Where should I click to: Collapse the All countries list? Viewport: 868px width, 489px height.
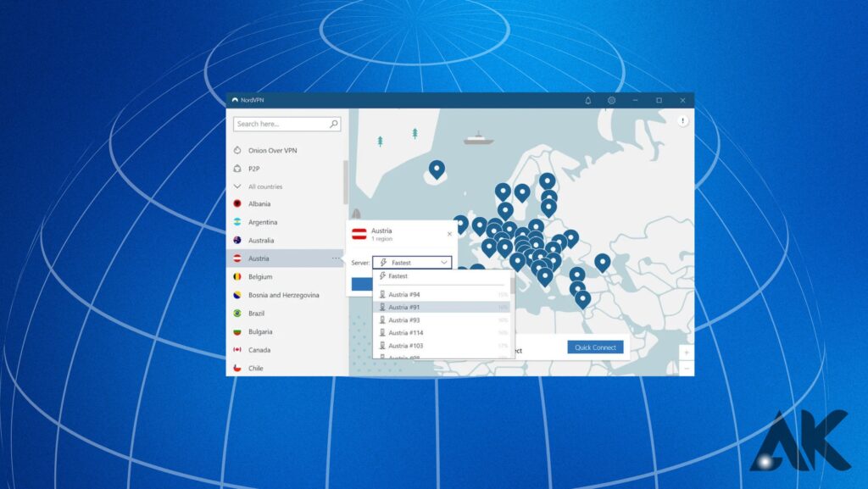(x=237, y=186)
